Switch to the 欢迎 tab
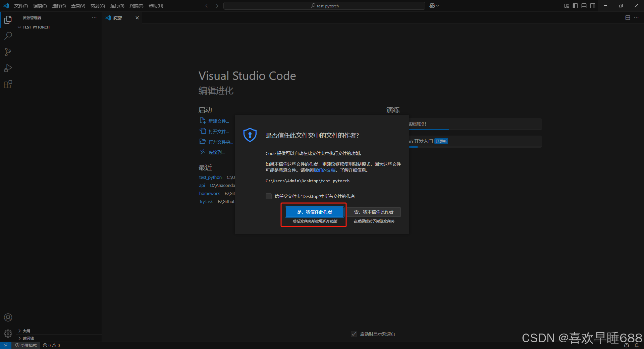 (x=117, y=18)
